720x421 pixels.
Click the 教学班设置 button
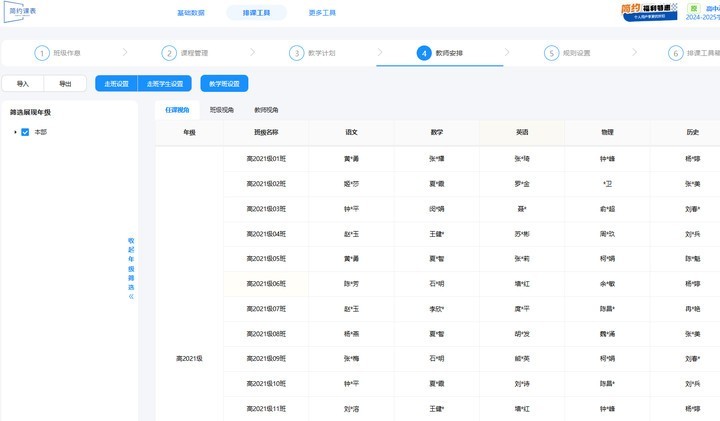224,84
